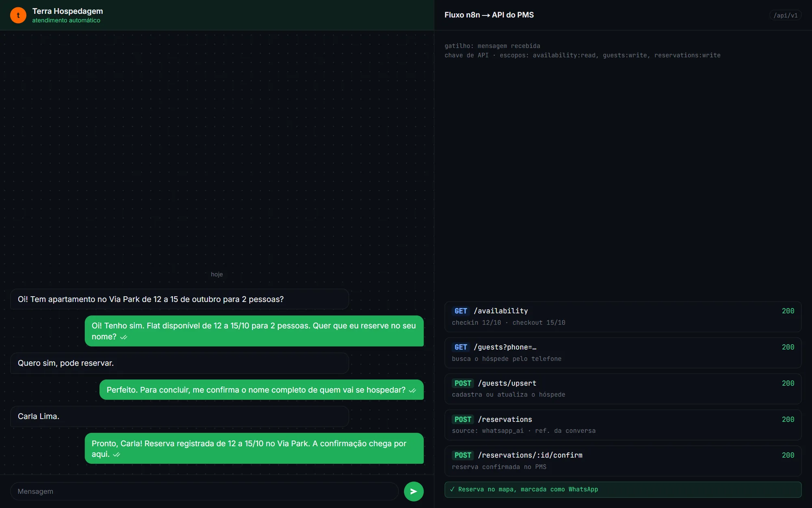
Task: Click the GET badge of /availability
Action: tap(461, 311)
